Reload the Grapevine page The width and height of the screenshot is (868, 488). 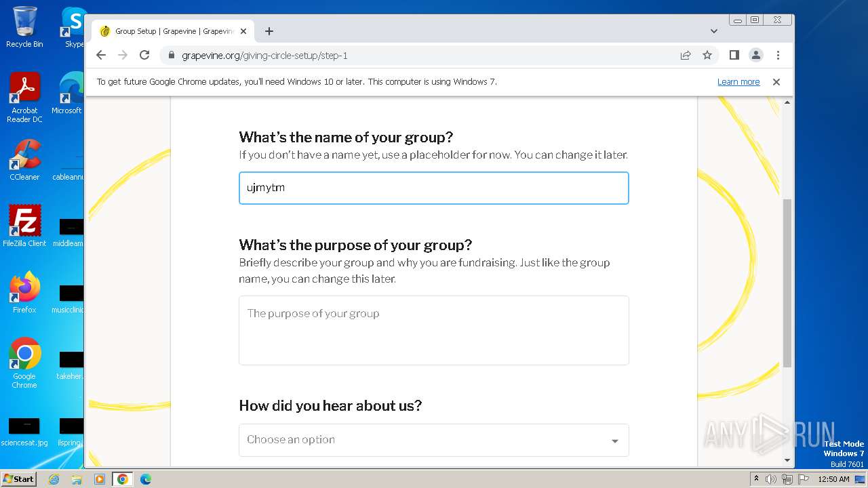tap(144, 56)
